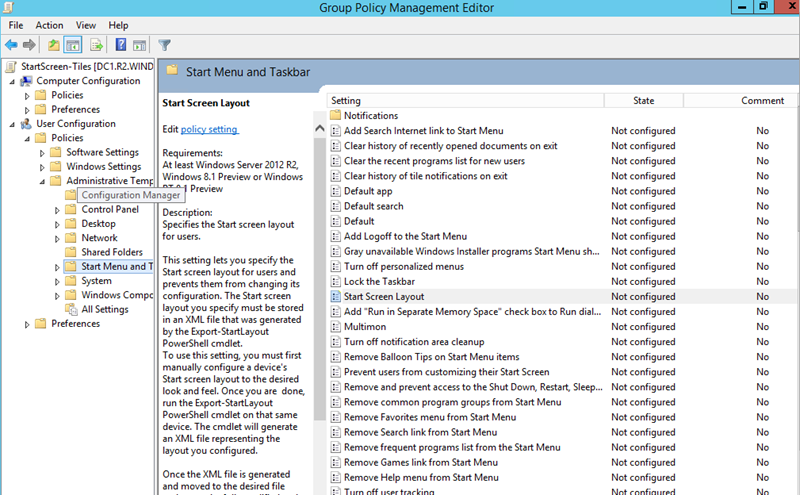The width and height of the screenshot is (800, 495).
Task: Click the Filter funnel toolbar icon
Action: click(164, 45)
